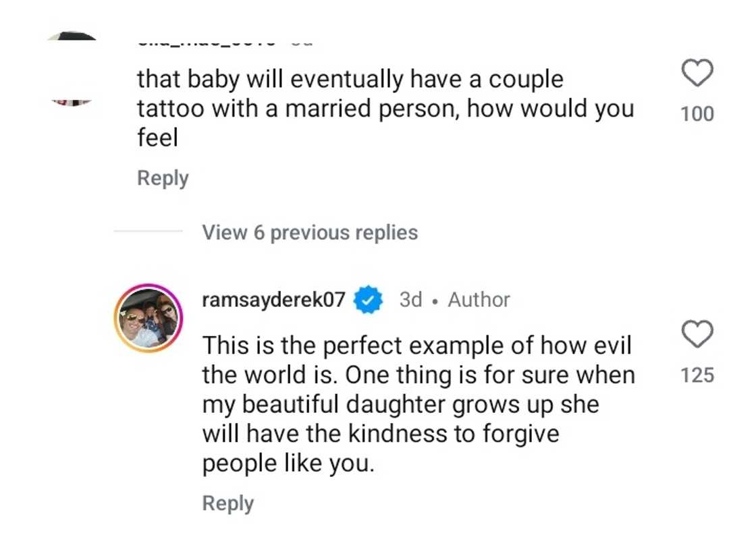This screenshot has height=533, width=756.
Task: Tap the word 'feel' ending the first comment
Action: point(157,138)
